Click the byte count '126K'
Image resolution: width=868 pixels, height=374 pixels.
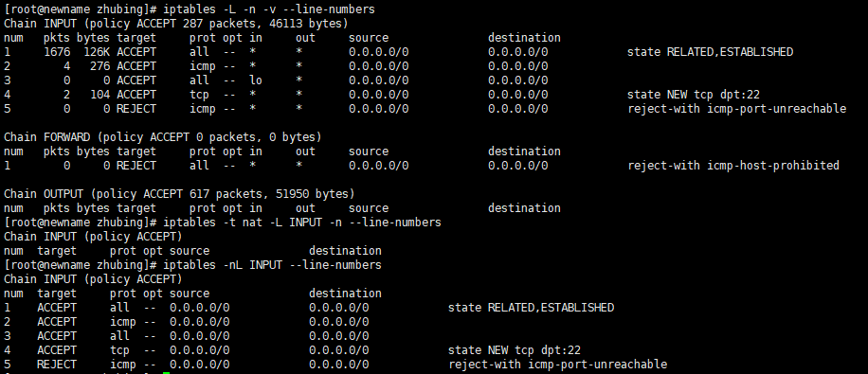coord(97,52)
